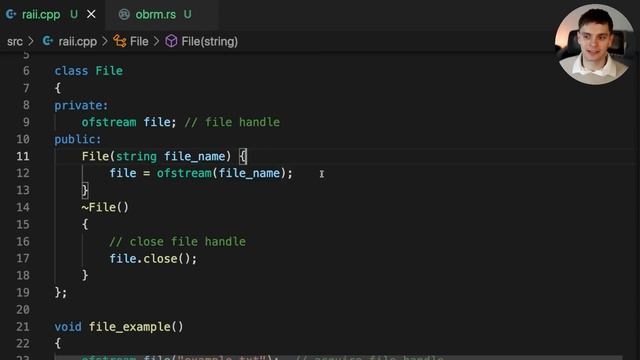
Task: Click the 'File' class name on line 6
Action: click(x=109, y=71)
